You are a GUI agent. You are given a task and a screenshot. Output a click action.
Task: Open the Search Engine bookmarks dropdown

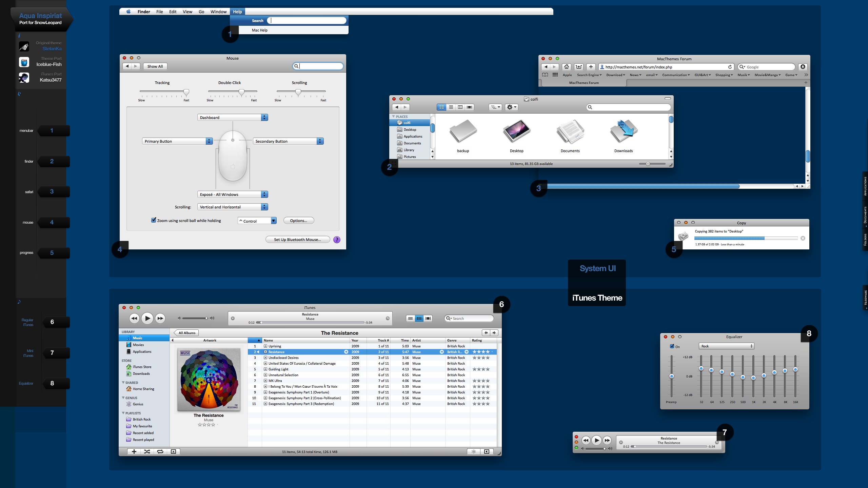click(589, 75)
